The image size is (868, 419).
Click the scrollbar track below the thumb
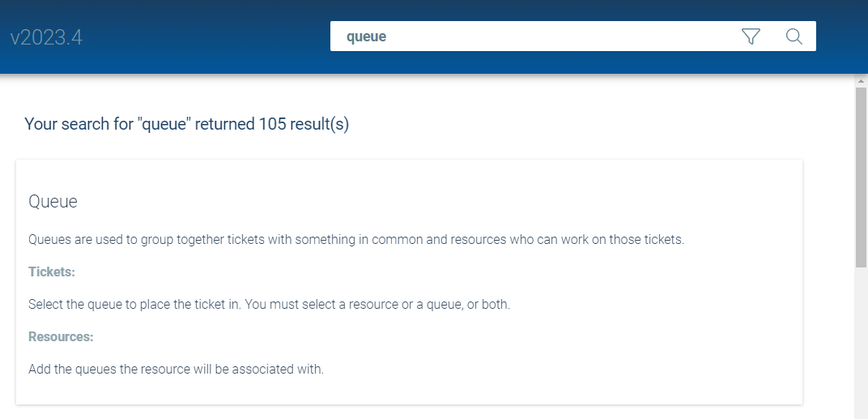[x=861, y=340]
